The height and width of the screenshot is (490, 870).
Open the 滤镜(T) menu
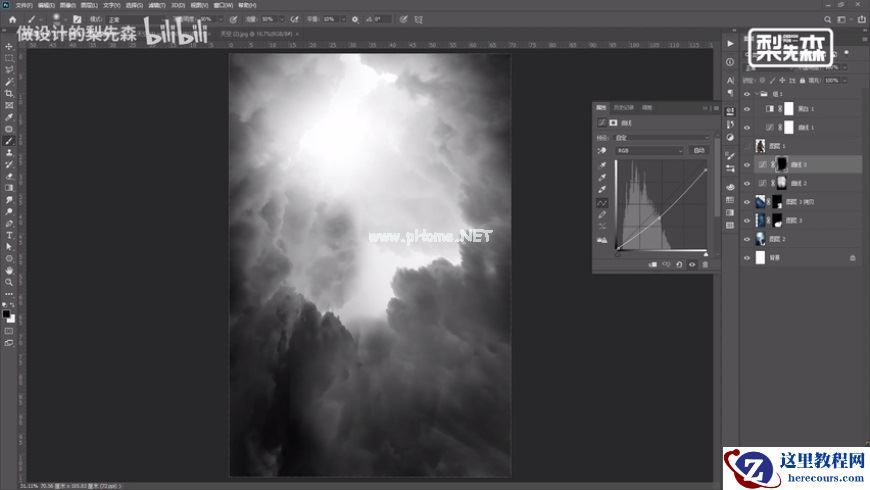156,5
